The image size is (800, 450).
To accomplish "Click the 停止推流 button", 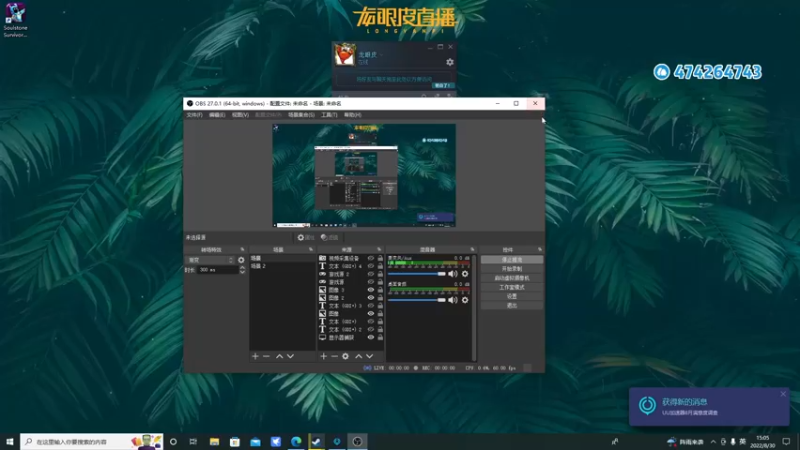I will (512, 260).
